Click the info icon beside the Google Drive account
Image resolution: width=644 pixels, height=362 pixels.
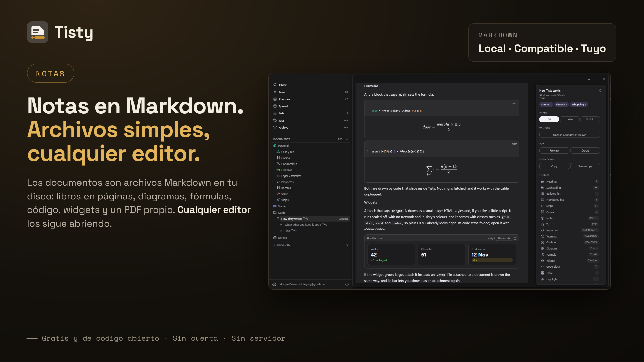[x=347, y=284]
